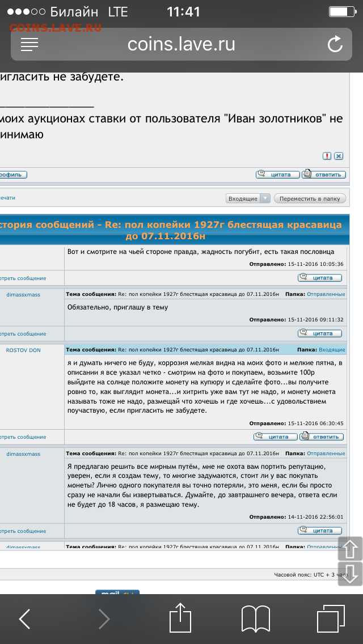Image resolution: width=363 pixels, height=644 pixels.
Task: Click timestamp '15-11-2016 06:30:45'
Action: coord(316,423)
